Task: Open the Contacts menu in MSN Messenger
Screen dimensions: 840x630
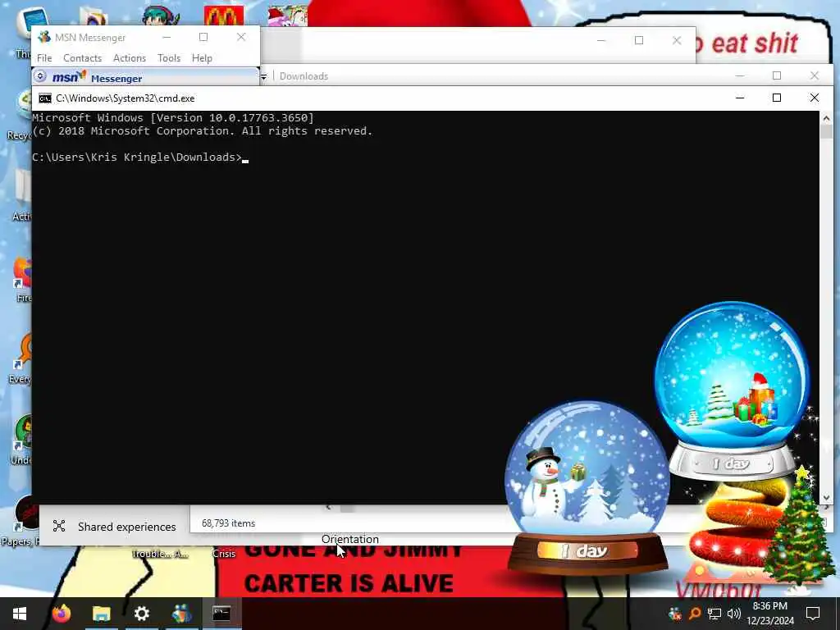Action: click(x=83, y=58)
